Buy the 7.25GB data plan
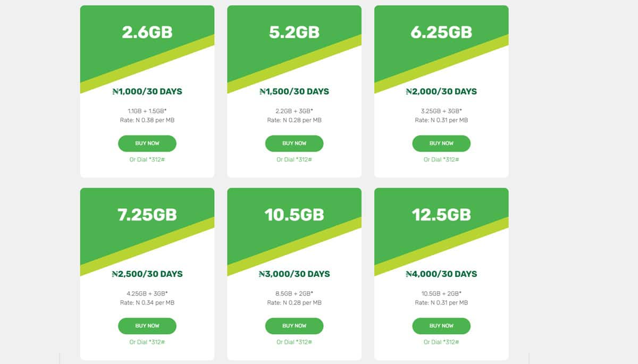Screen dimensions: 638x364 [147, 326]
